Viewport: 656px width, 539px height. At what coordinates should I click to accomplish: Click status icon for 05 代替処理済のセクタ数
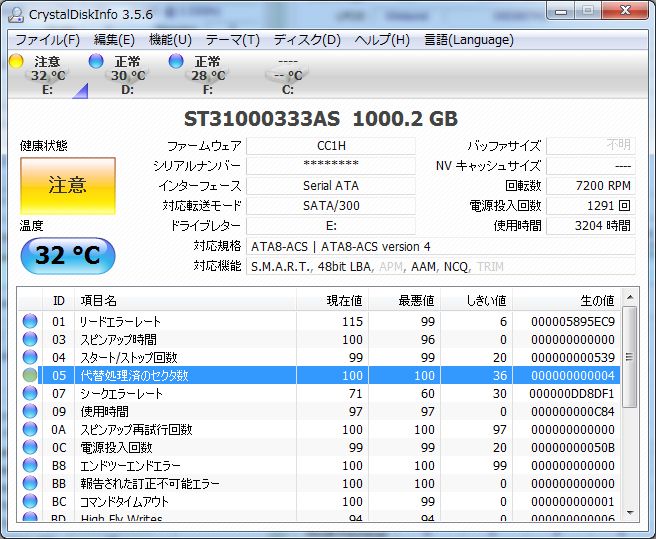point(30,375)
